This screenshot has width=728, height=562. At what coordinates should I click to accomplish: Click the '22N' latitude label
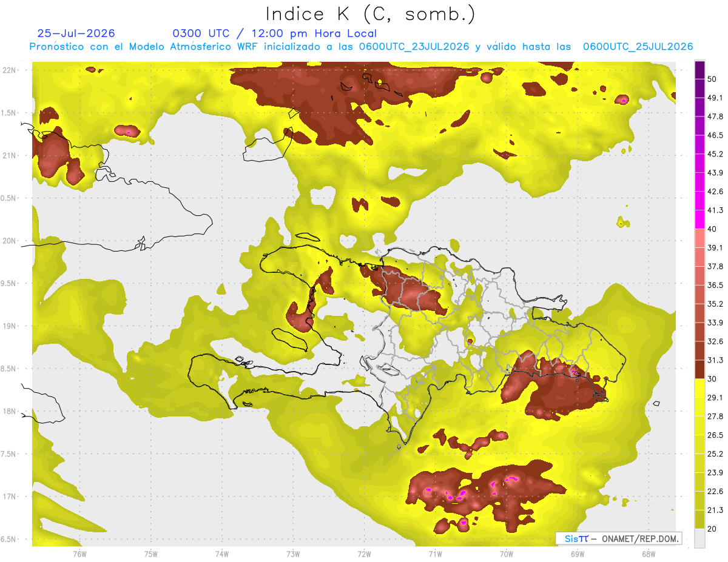pos(10,70)
